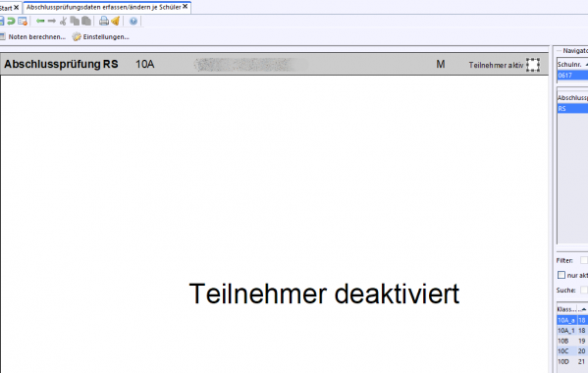
Task: Select Schulnr. entry 0617
Action: [572, 76]
